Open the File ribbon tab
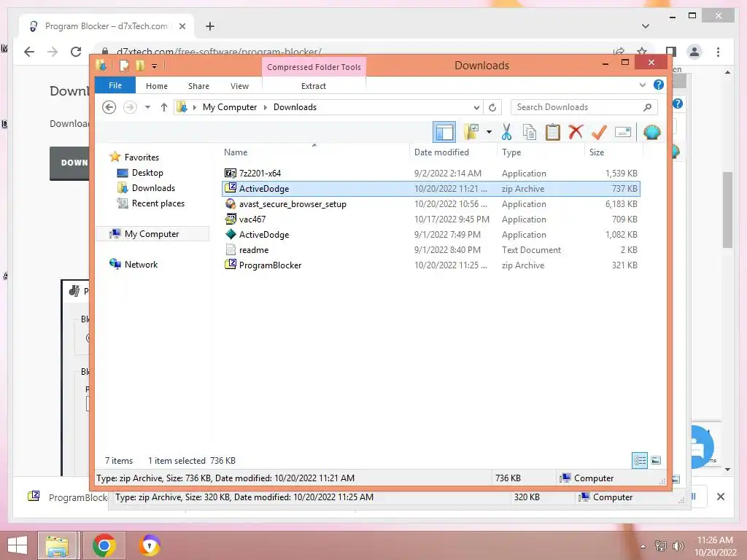The image size is (747, 560). tap(115, 85)
